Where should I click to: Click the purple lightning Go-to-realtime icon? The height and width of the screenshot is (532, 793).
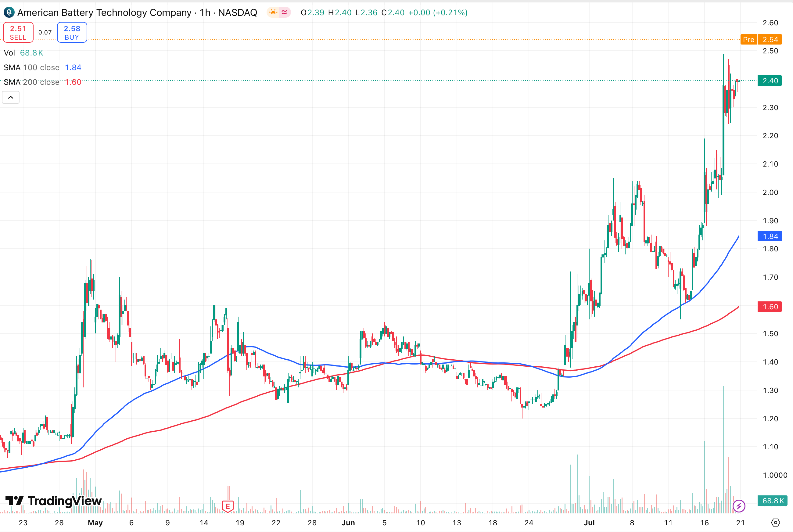(739, 506)
